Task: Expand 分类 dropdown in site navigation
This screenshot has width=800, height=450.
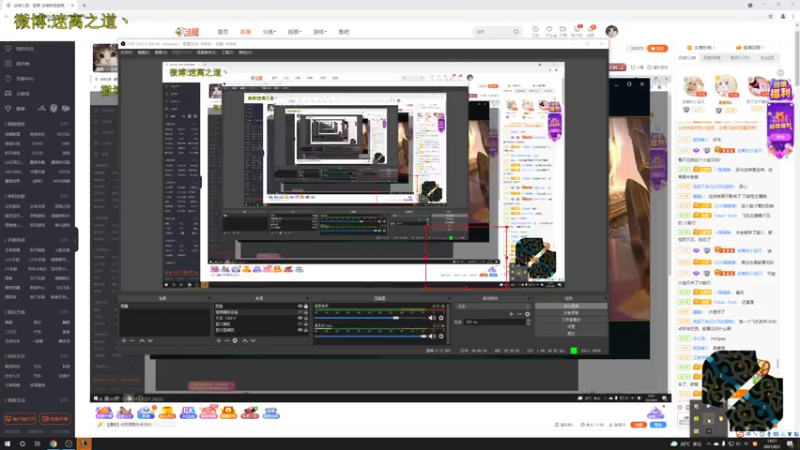Action: pyautogui.click(x=269, y=32)
